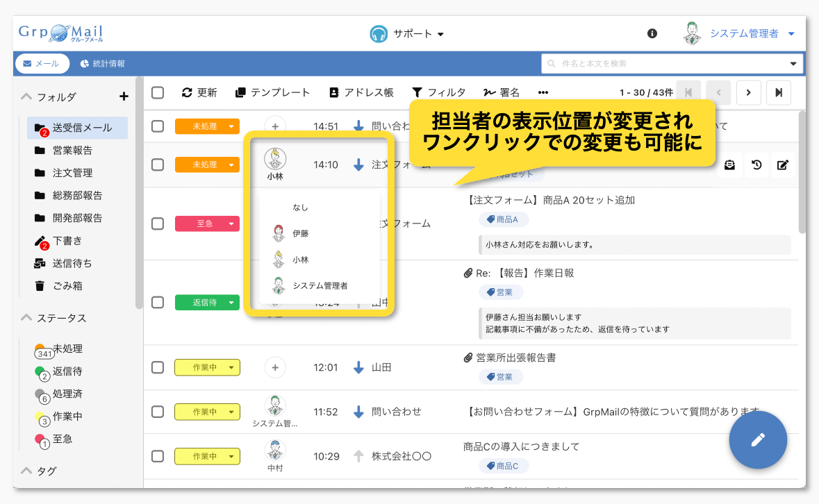Image resolution: width=819 pixels, height=504 pixels.
Task: Select システム管理者 in the assignee menu
Action: coord(319,285)
